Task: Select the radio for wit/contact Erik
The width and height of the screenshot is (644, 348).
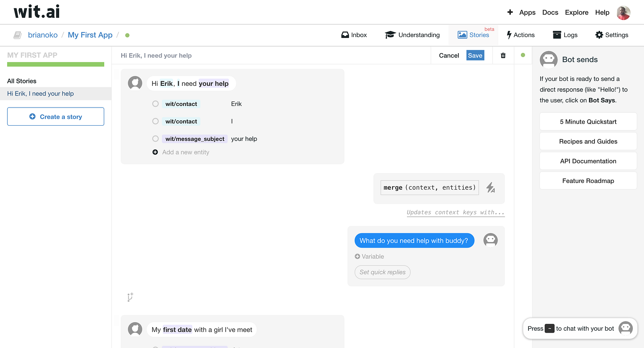Action: (155, 104)
